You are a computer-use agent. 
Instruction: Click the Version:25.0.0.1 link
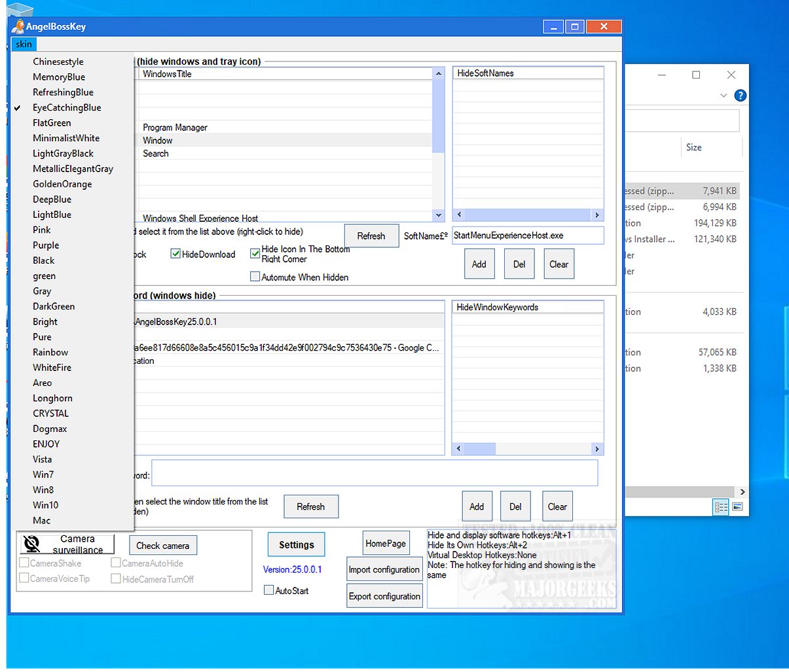point(293,569)
